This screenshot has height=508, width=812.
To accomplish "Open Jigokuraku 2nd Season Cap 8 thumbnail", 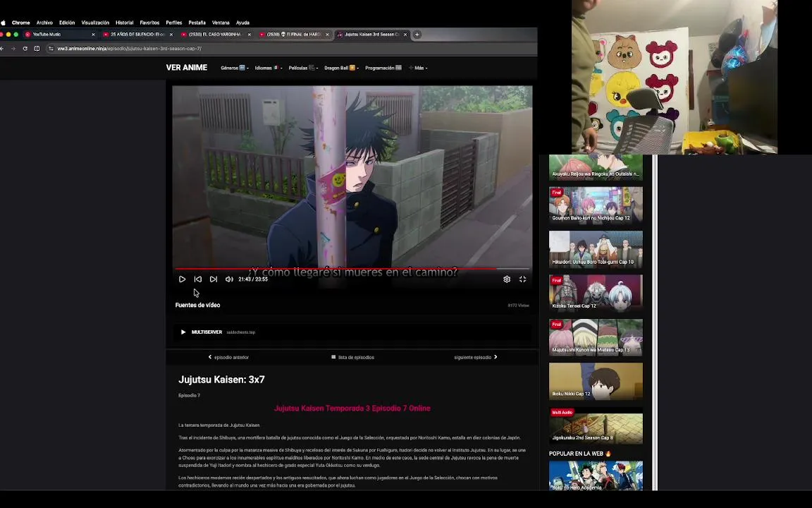I will pyautogui.click(x=596, y=426).
